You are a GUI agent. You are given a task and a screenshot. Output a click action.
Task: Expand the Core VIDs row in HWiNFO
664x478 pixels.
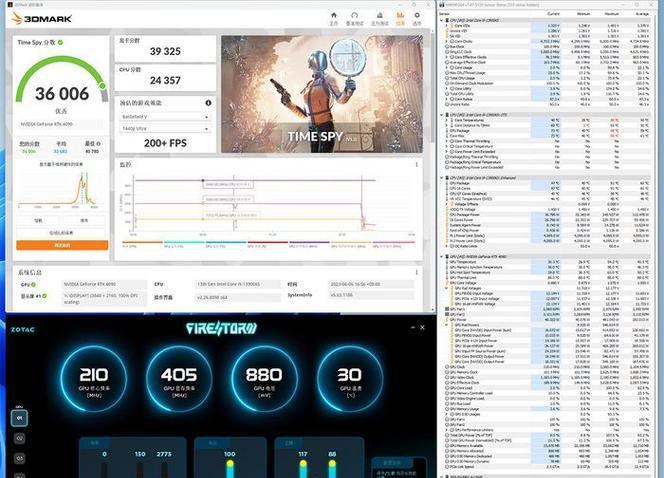[x=447, y=25]
